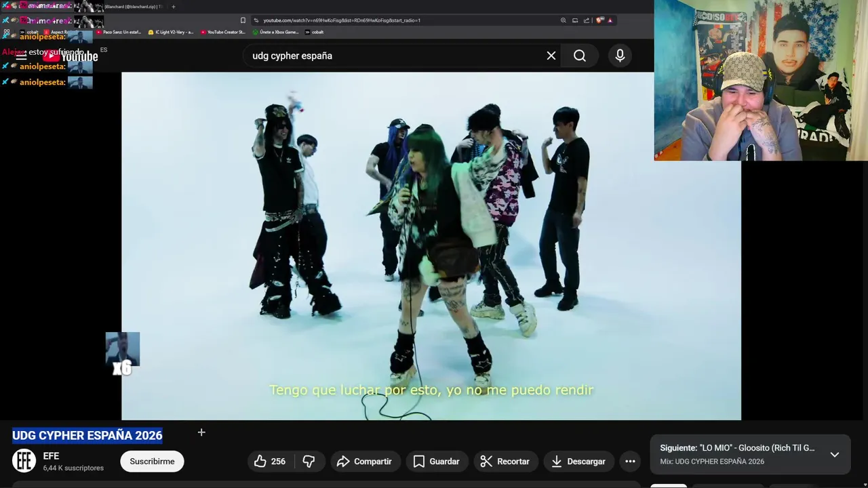This screenshot has width=868, height=488.
Task: Open the Compartir share dialog
Action: (x=365, y=462)
